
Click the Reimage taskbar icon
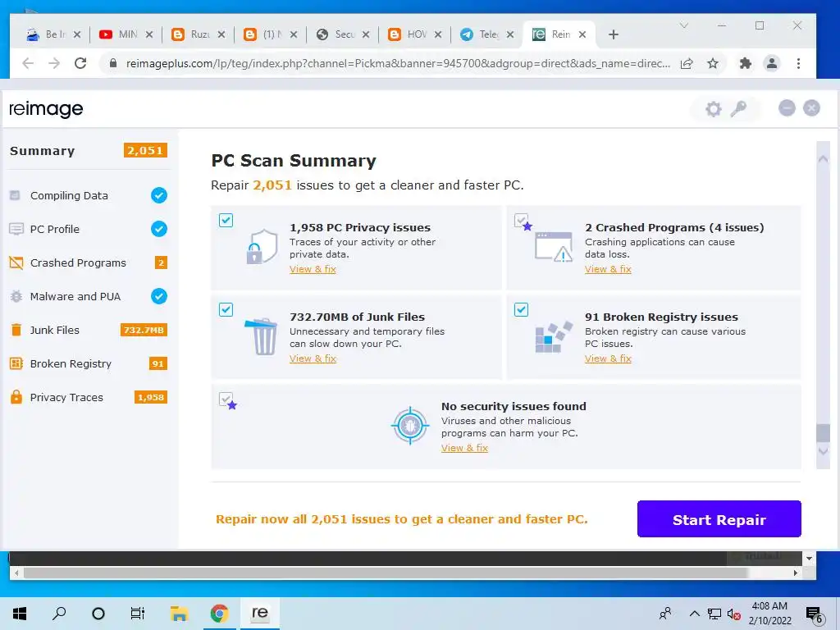260,614
